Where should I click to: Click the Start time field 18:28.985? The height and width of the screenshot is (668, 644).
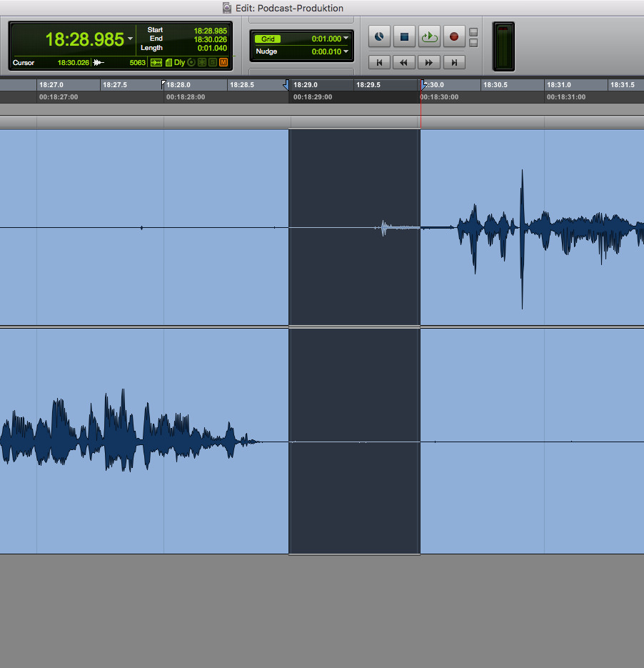click(x=210, y=31)
